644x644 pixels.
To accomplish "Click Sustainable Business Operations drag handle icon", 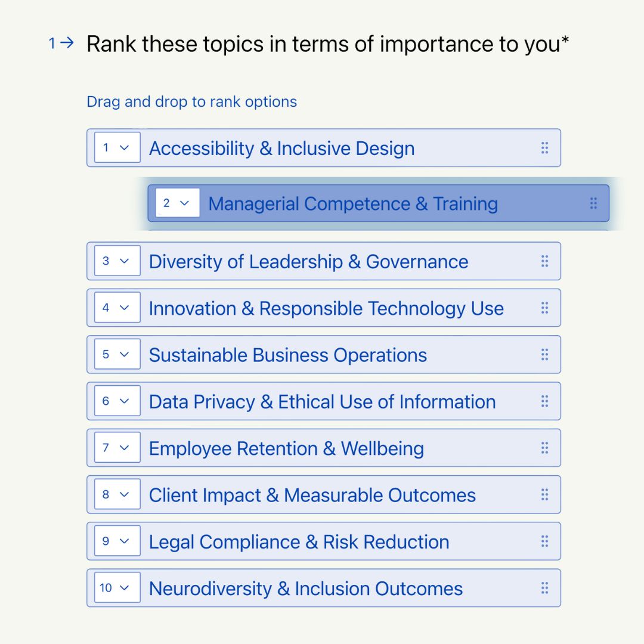I will [544, 355].
